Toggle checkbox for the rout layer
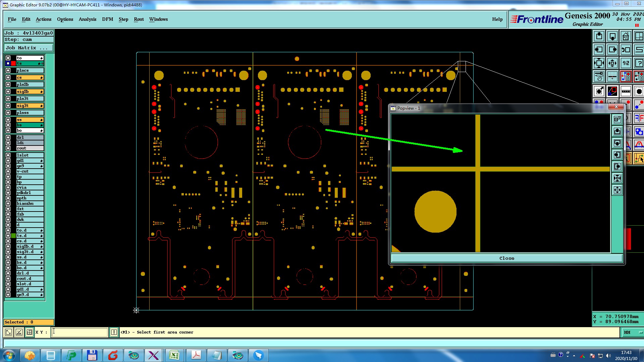 coord(8,148)
